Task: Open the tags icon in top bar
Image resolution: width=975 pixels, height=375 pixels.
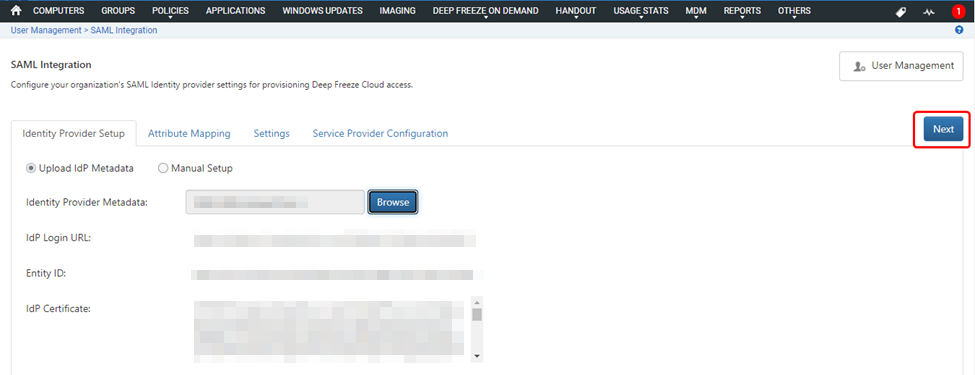Action: [900, 12]
